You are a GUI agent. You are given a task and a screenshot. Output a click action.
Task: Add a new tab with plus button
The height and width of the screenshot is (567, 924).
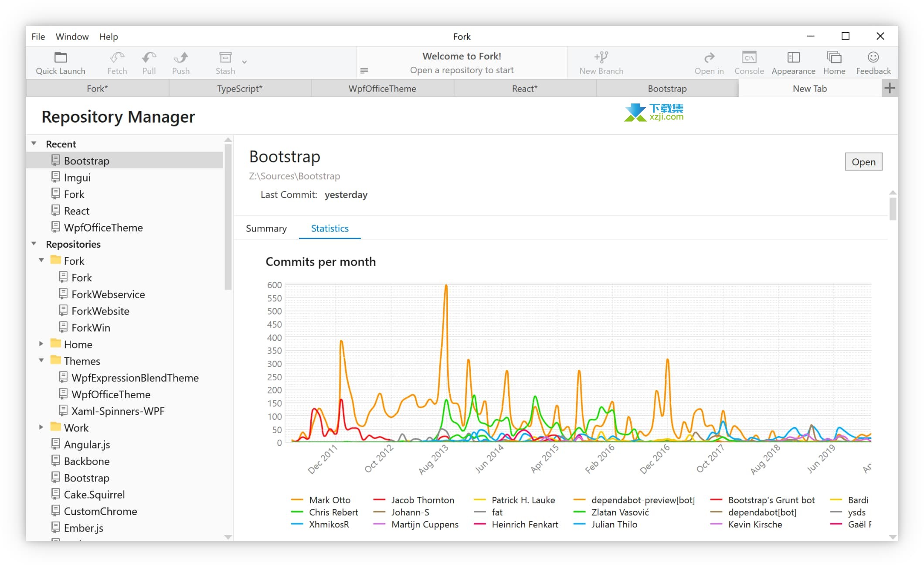click(890, 88)
